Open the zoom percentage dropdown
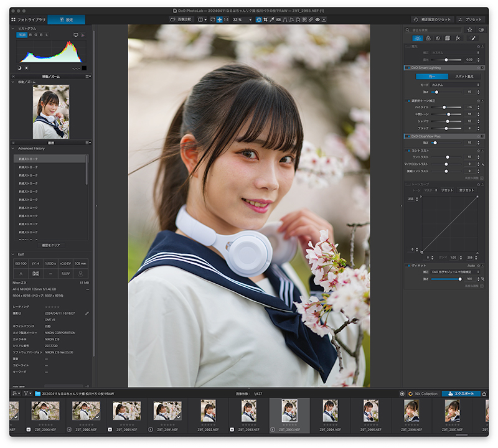Screen dimensions: 498x448 coord(250,20)
